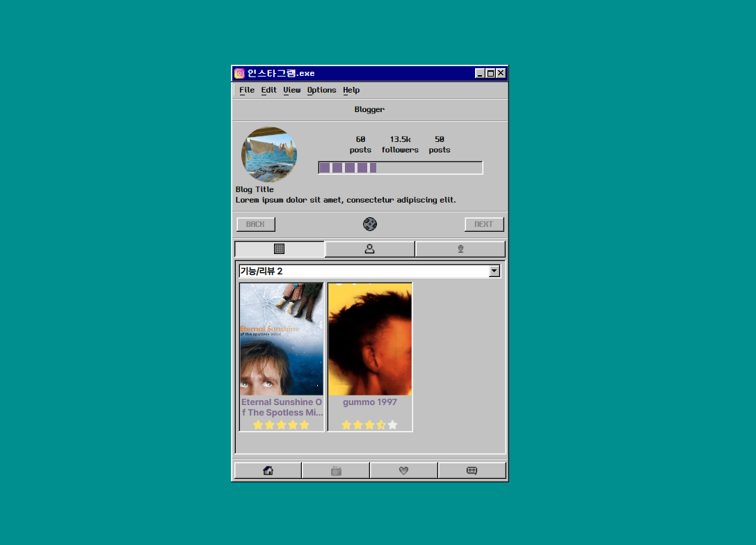Click the star rating under gummo 1997
The height and width of the screenshot is (545, 756).
[370, 425]
